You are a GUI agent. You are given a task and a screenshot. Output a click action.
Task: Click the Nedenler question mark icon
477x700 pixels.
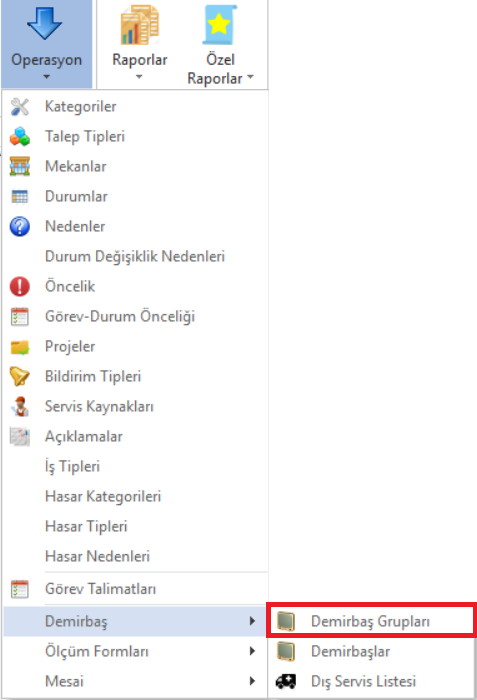[20, 226]
